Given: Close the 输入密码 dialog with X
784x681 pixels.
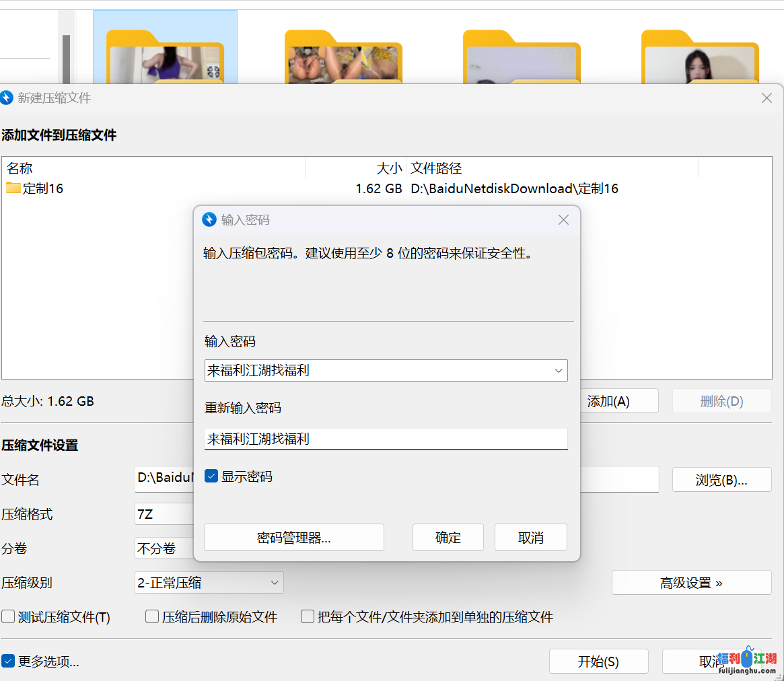Looking at the screenshot, I should coord(563,220).
